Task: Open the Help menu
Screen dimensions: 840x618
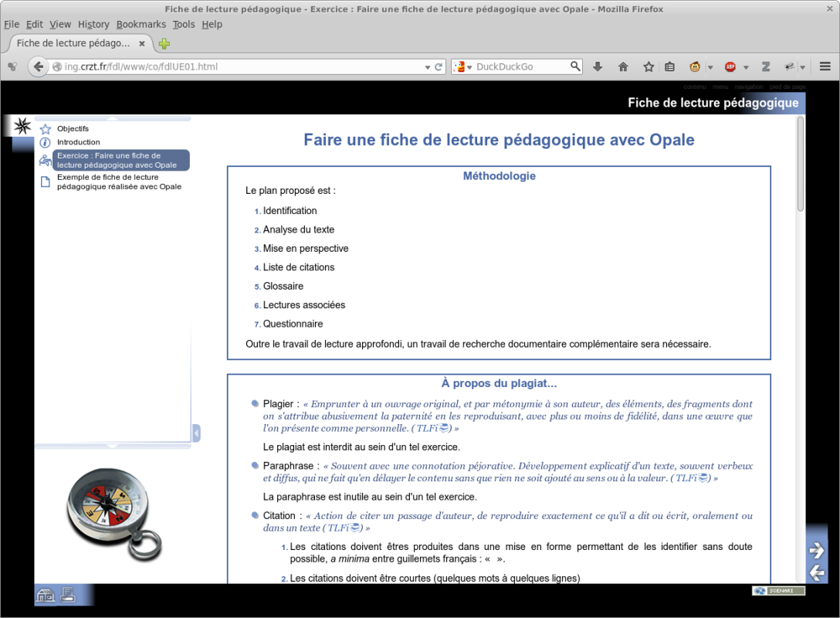Action: [x=212, y=24]
